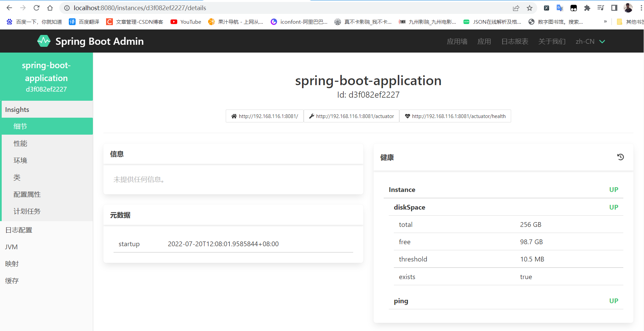Select the 细节 sidebar item
The image size is (644, 331).
coord(47,126)
